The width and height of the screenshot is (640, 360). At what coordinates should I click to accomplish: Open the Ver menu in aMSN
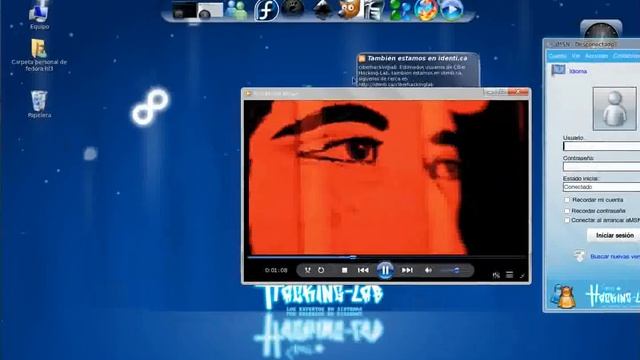(576, 56)
